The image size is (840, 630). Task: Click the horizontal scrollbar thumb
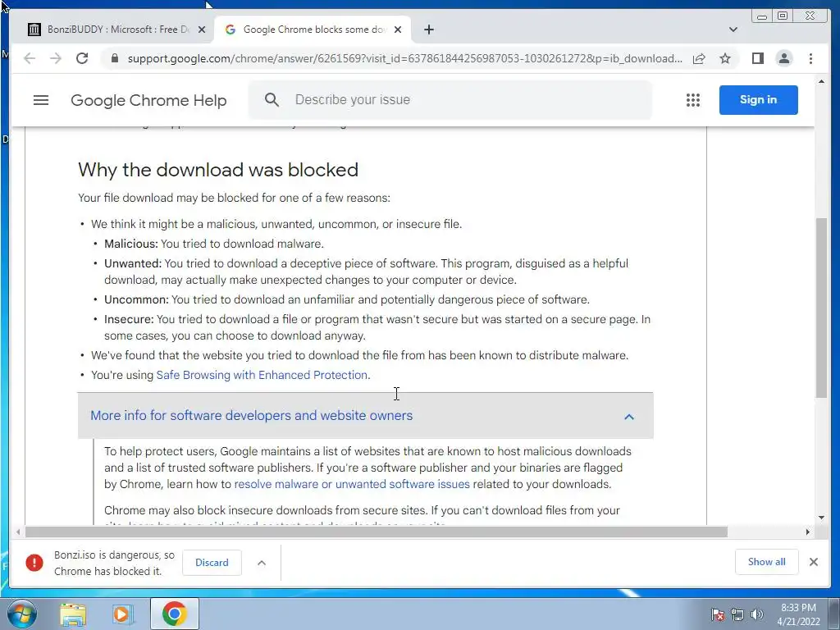[x=376, y=532]
